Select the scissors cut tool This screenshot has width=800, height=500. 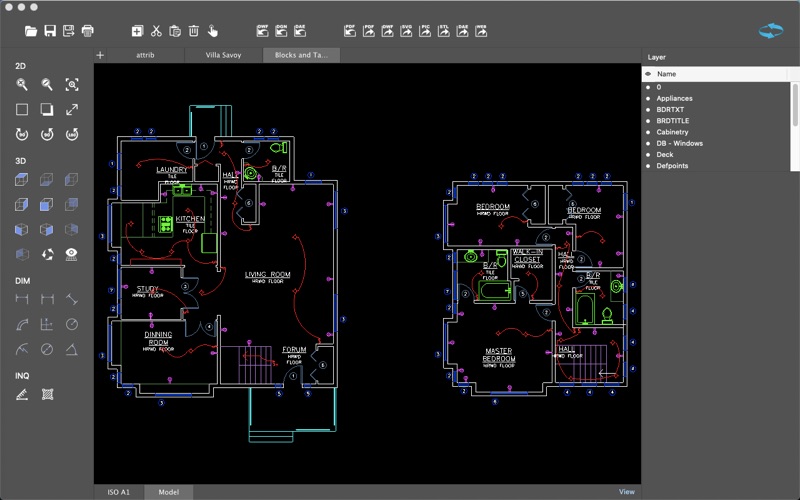[x=156, y=31]
